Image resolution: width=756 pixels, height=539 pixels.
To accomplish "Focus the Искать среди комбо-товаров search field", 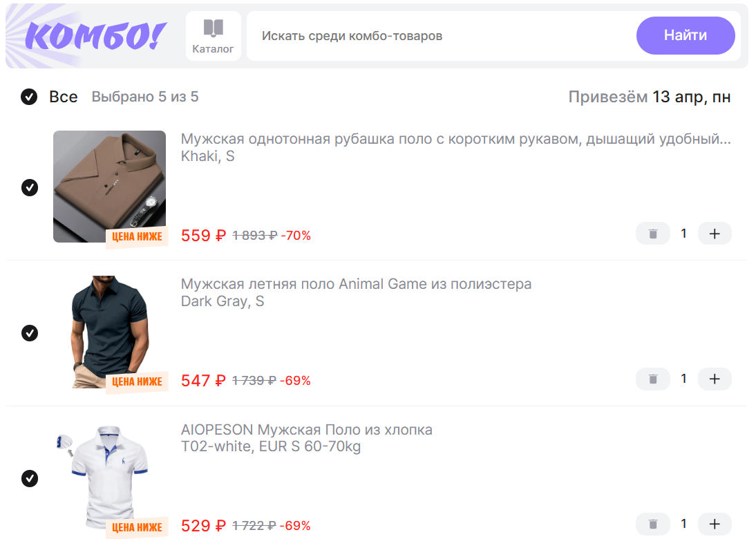I will coord(440,36).
